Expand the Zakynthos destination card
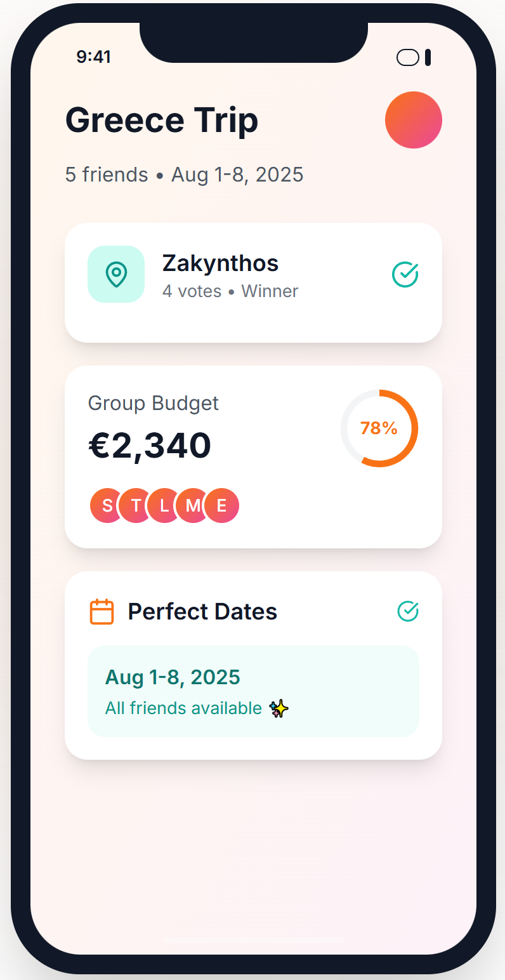This screenshot has width=505, height=980. (x=253, y=282)
